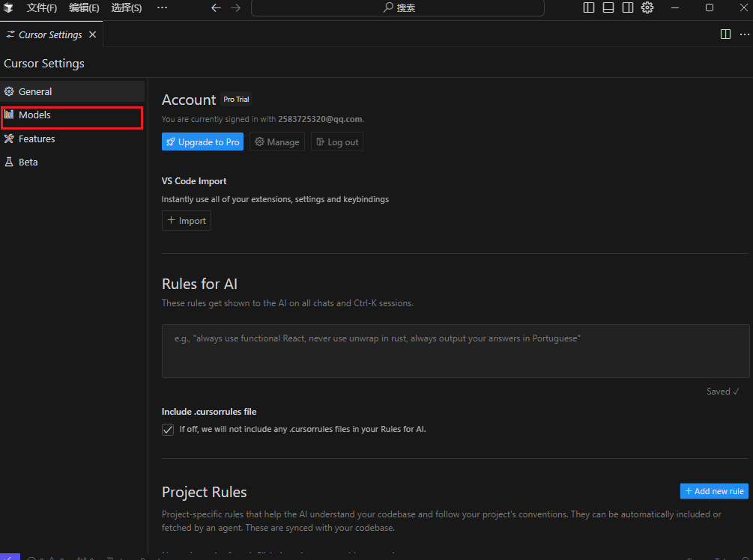Toggle the primary sidebar layout icon
The height and width of the screenshot is (560, 753).
(588, 7)
